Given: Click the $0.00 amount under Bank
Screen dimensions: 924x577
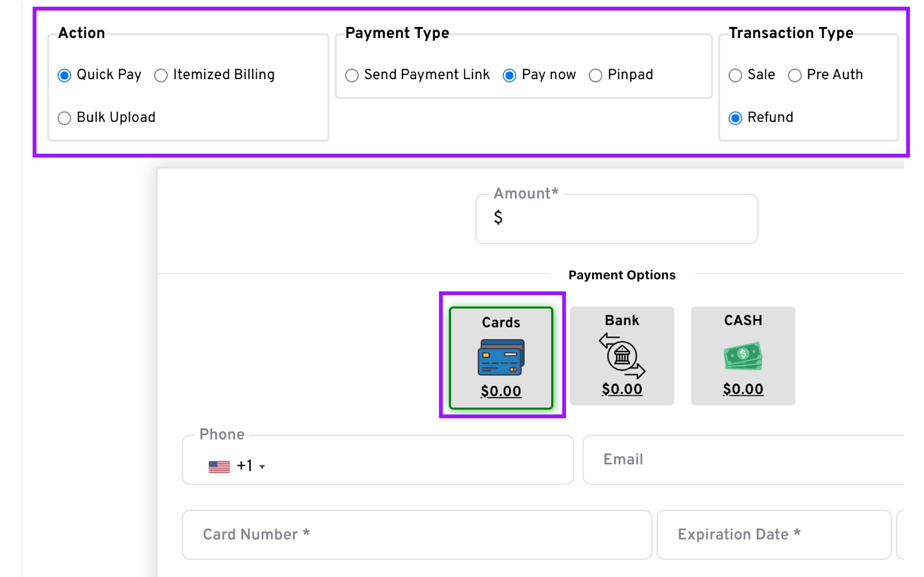Looking at the screenshot, I should (622, 389).
